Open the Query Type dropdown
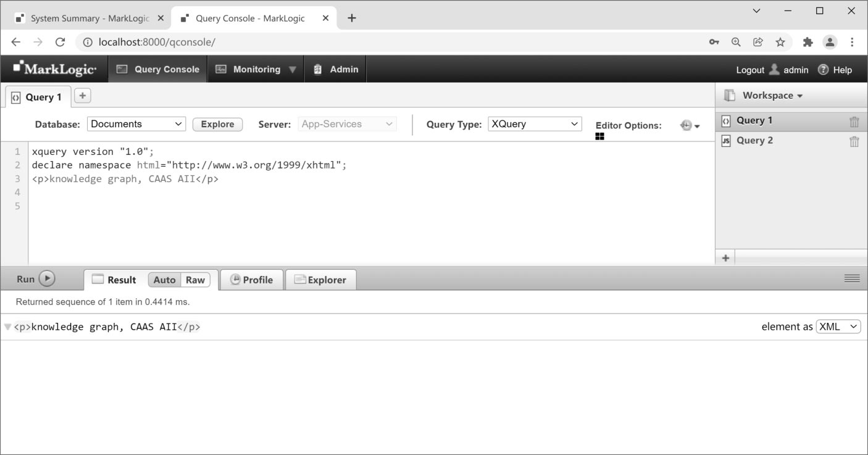 pos(535,124)
